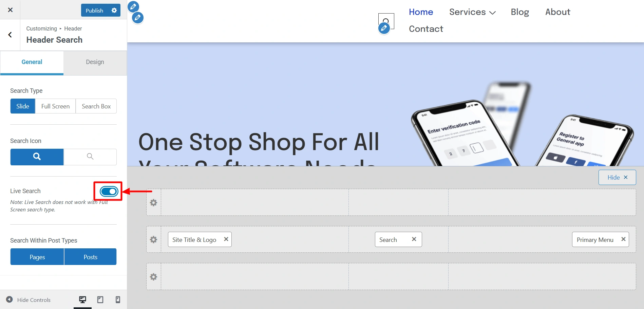Choose the thin magnifier search icon
The height and width of the screenshot is (309, 644).
(x=90, y=157)
